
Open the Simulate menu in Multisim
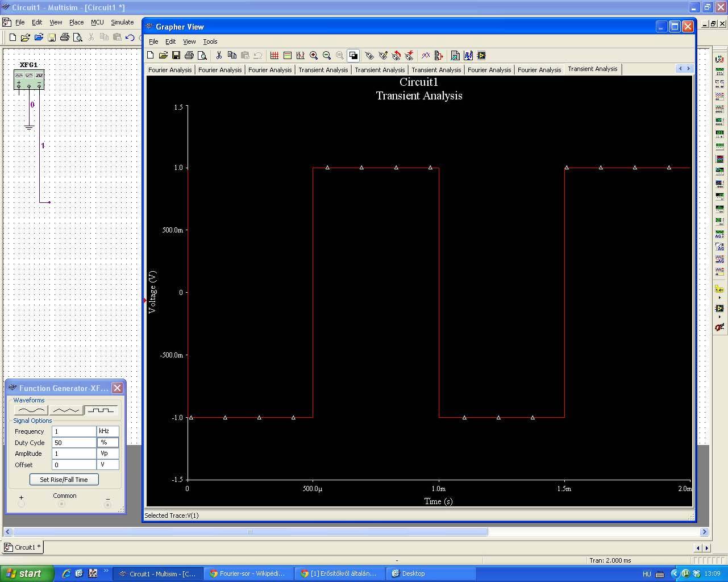(x=122, y=22)
